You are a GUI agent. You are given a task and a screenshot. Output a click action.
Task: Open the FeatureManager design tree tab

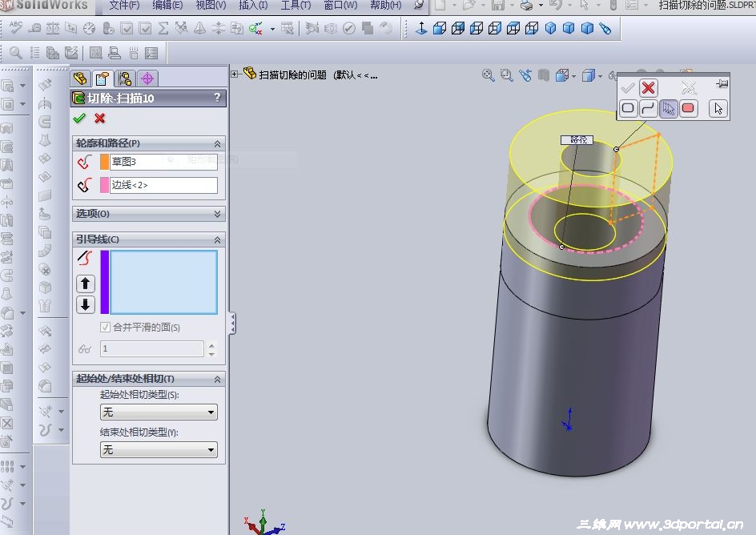(80, 78)
